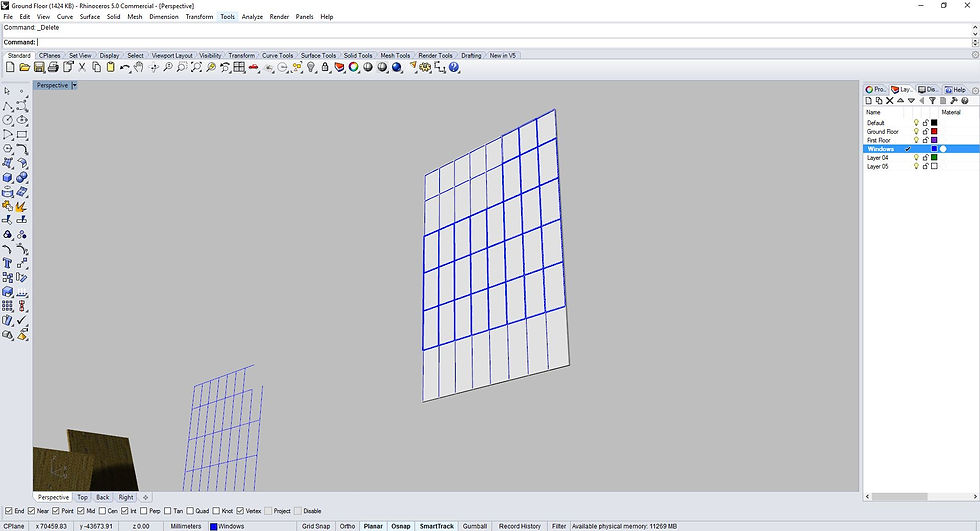The height and width of the screenshot is (531, 980).
Task: Click the red car Set View icon
Action: [x=254, y=67]
